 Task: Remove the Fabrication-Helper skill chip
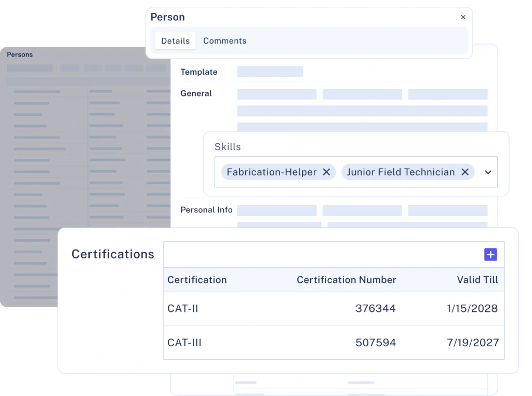[x=326, y=172]
